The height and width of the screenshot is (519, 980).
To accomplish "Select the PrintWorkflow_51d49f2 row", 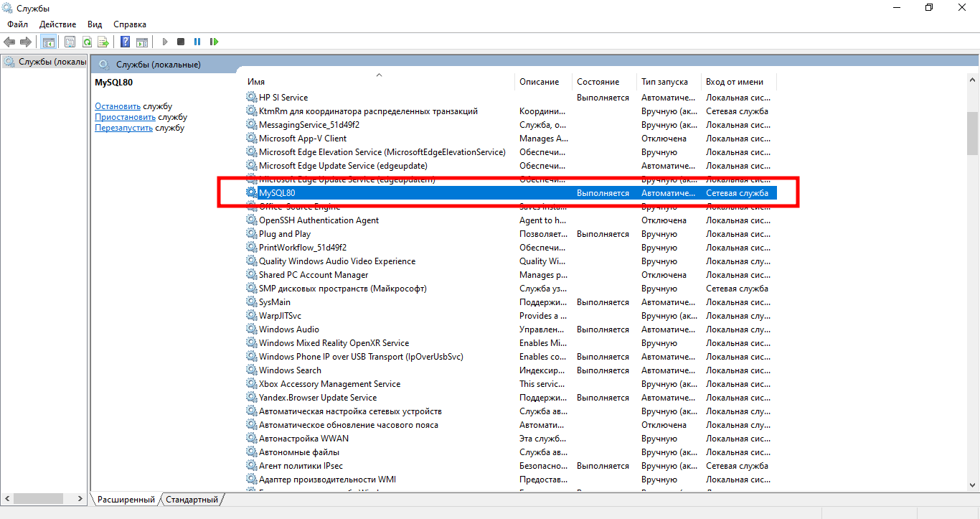I will (x=510, y=248).
